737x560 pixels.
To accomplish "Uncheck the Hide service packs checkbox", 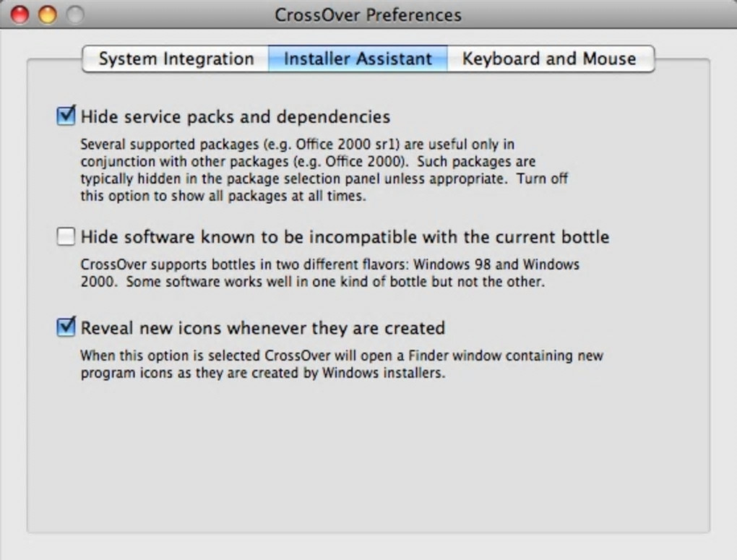I will coord(66,116).
